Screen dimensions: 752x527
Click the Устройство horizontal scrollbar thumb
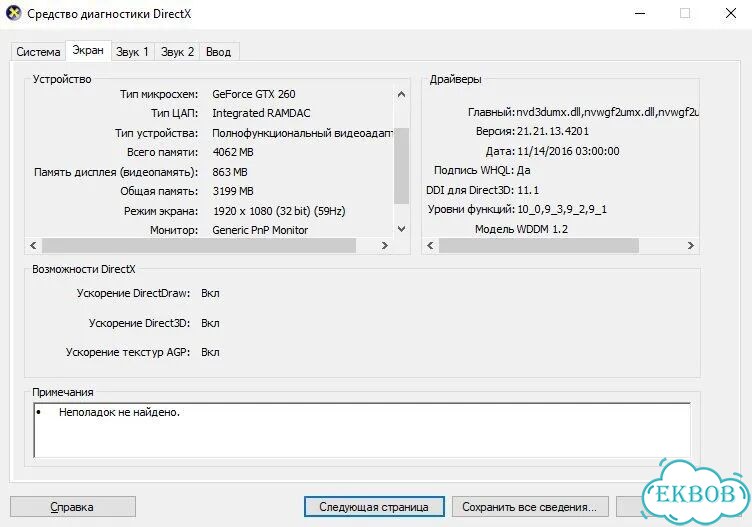coord(199,246)
